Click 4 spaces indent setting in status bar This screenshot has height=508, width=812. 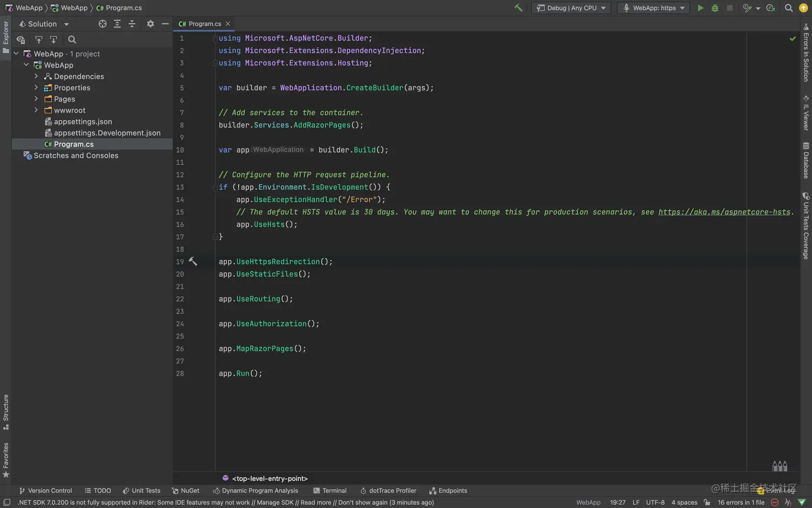[684, 502]
